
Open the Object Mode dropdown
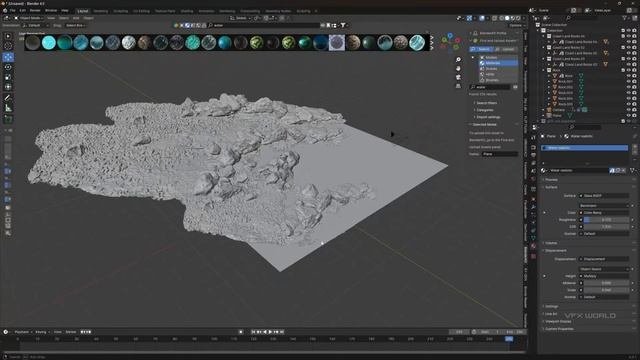click(x=29, y=18)
